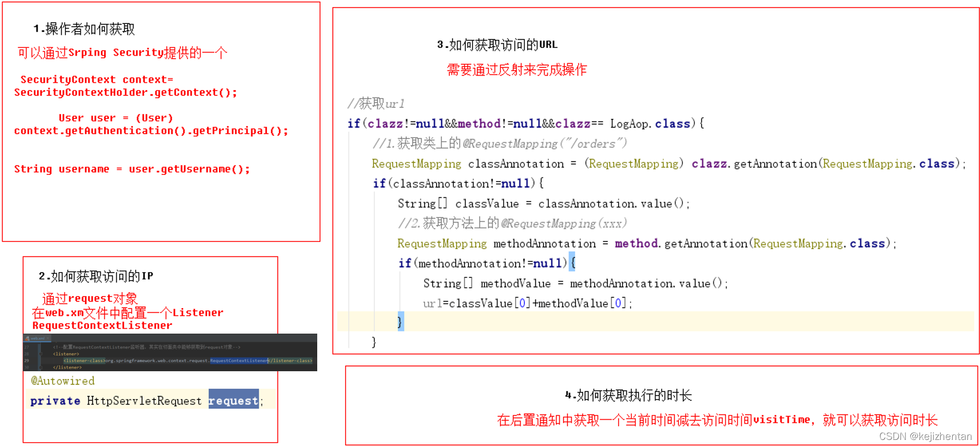Click 'url=classValue[0]+methodValue[0];' line

point(527,303)
